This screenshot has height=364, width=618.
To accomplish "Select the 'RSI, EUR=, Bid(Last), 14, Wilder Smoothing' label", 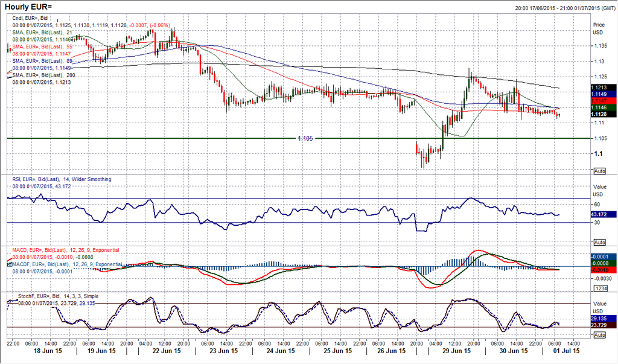I will click(62, 179).
